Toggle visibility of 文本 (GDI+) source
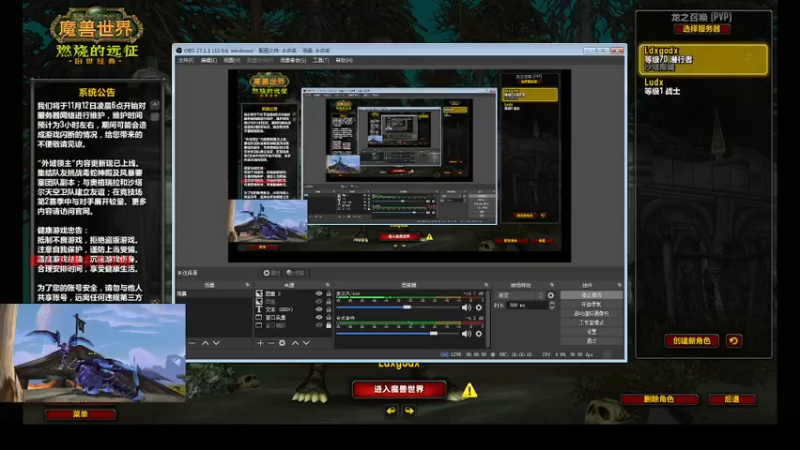 (x=319, y=309)
